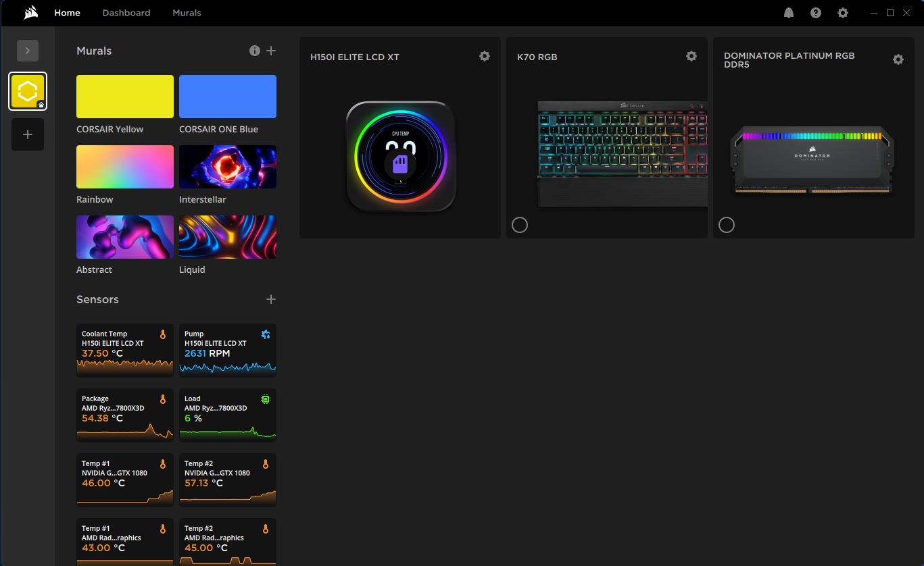924x566 pixels.
Task: Click the Interstellar label text
Action: coord(203,199)
